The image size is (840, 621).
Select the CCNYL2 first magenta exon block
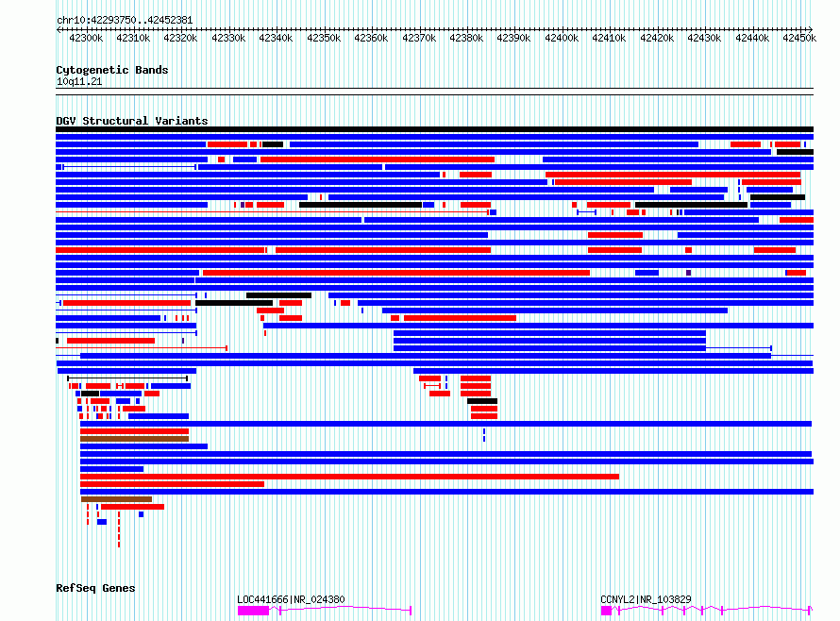(x=607, y=611)
